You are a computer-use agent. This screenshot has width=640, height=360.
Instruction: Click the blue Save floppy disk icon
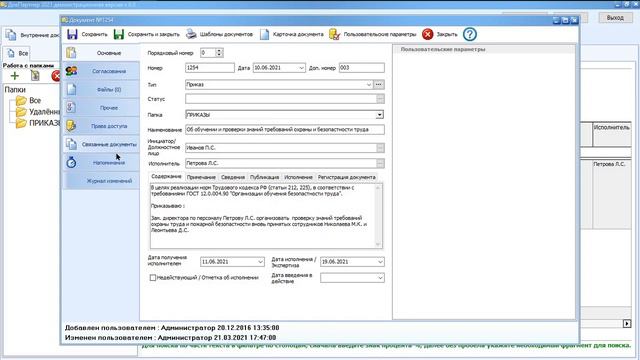pyautogui.click(x=72, y=34)
